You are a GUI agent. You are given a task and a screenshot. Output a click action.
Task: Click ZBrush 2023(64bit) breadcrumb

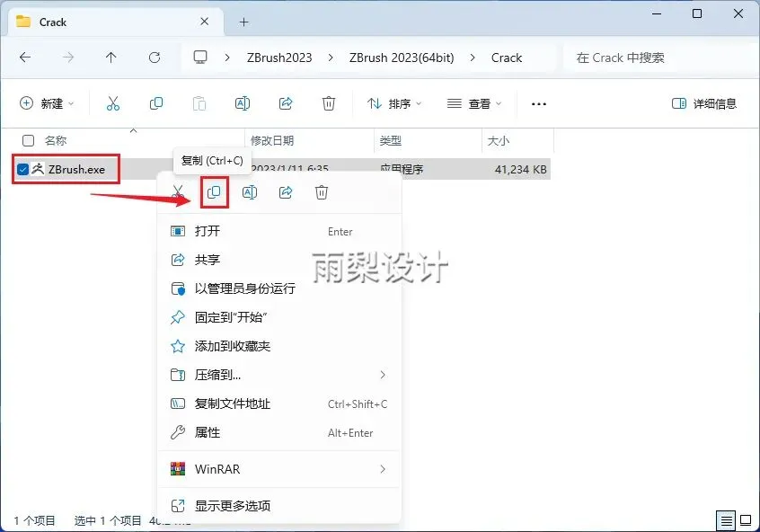pos(402,58)
